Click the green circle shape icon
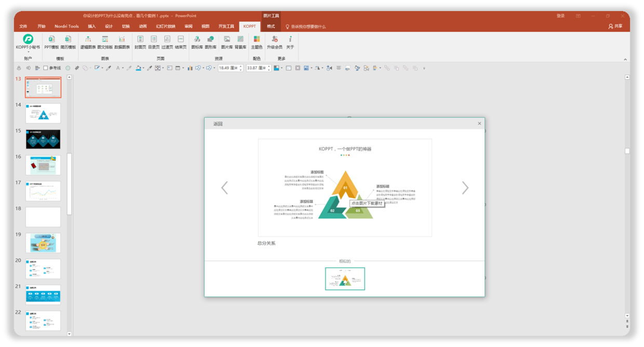Screen dimensions: 644x347 pyautogui.click(x=68, y=68)
